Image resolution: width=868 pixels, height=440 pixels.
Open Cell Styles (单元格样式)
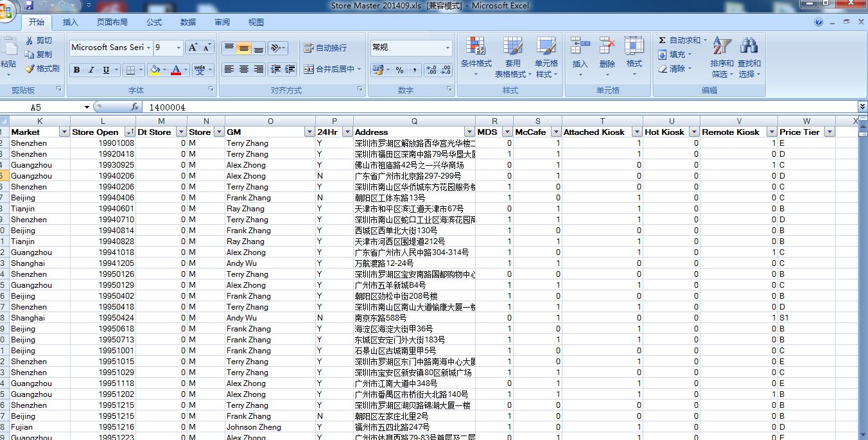(x=546, y=57)
